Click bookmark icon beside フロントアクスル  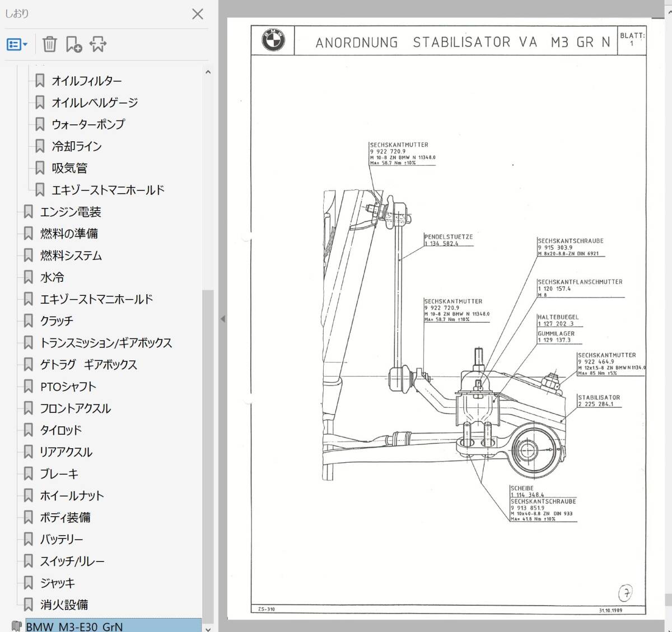28,408
